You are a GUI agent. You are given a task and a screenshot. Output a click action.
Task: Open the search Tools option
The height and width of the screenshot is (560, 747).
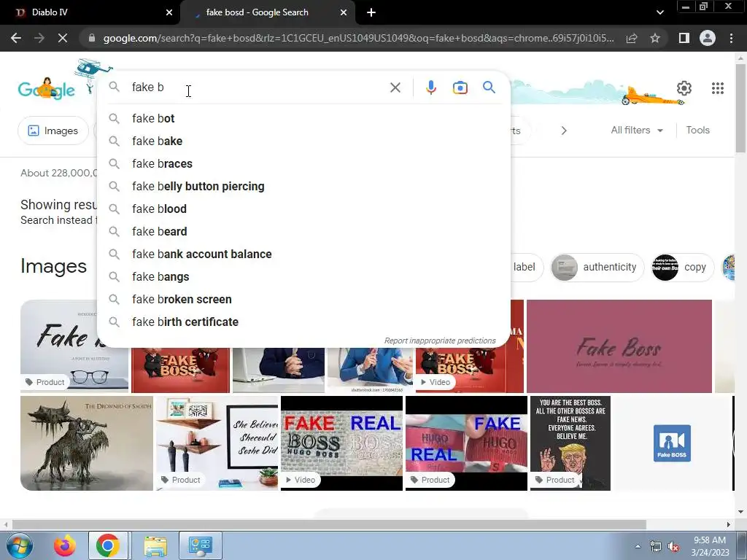point(697,130)
